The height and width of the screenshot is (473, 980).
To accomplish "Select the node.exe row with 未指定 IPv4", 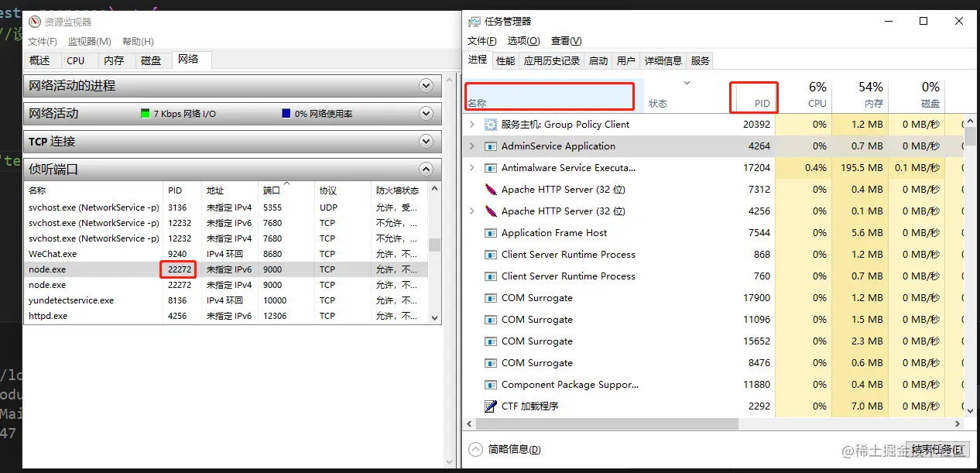I will (x=225, y=285).
